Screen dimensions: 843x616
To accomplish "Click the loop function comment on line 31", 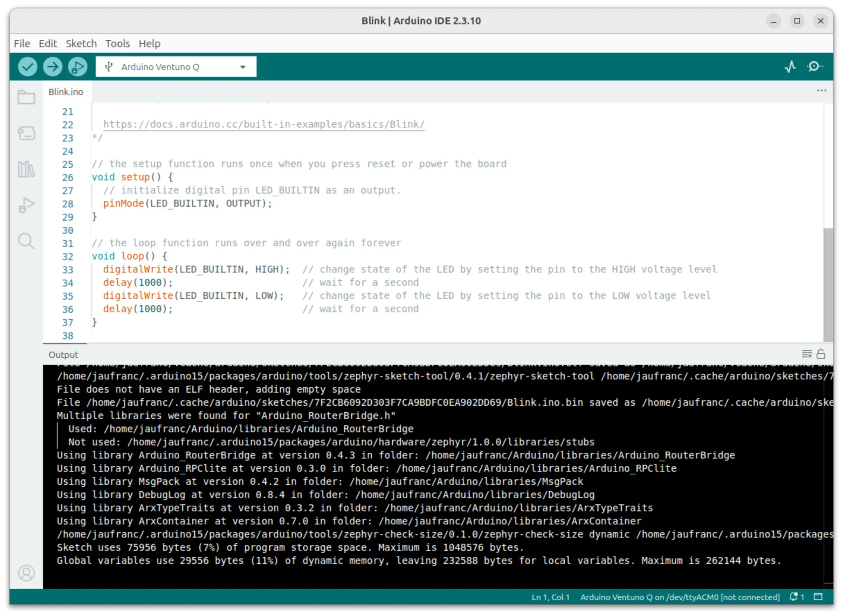I will 247,243.
